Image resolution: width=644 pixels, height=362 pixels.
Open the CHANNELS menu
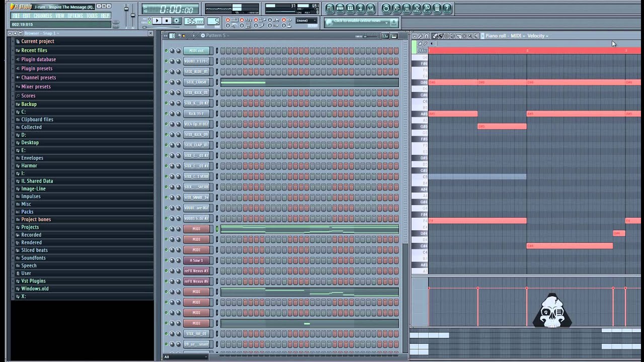[x=43, y=16]
